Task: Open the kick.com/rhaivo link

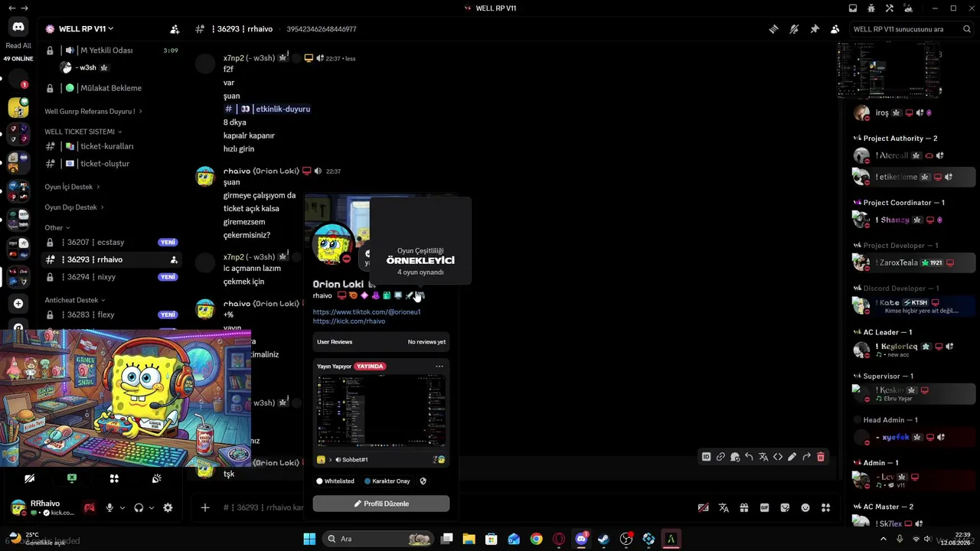Action: 349,321
